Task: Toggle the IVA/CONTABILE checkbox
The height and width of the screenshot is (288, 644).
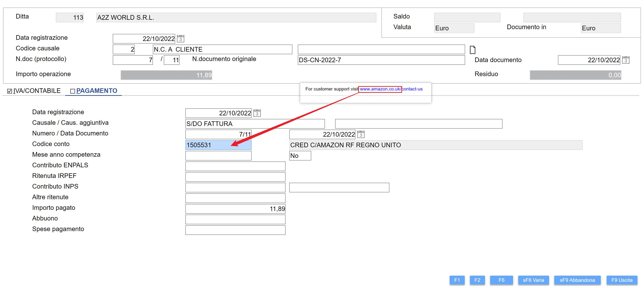Action: [x=9, y=91]
